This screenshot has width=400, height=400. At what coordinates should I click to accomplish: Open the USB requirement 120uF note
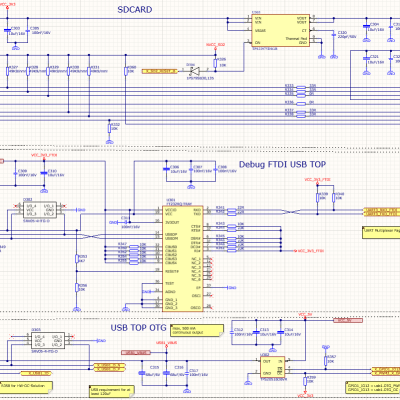click(x=112, y=391)
